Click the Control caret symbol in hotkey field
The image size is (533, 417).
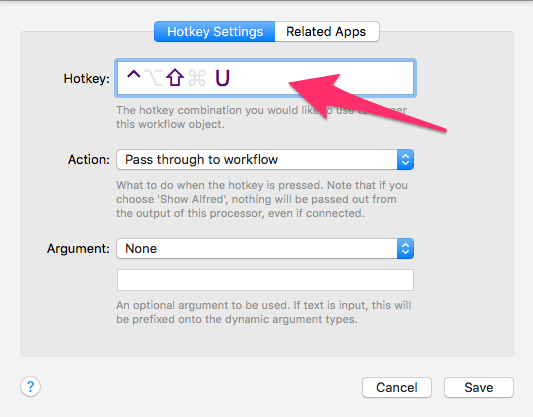click(134, 74)
